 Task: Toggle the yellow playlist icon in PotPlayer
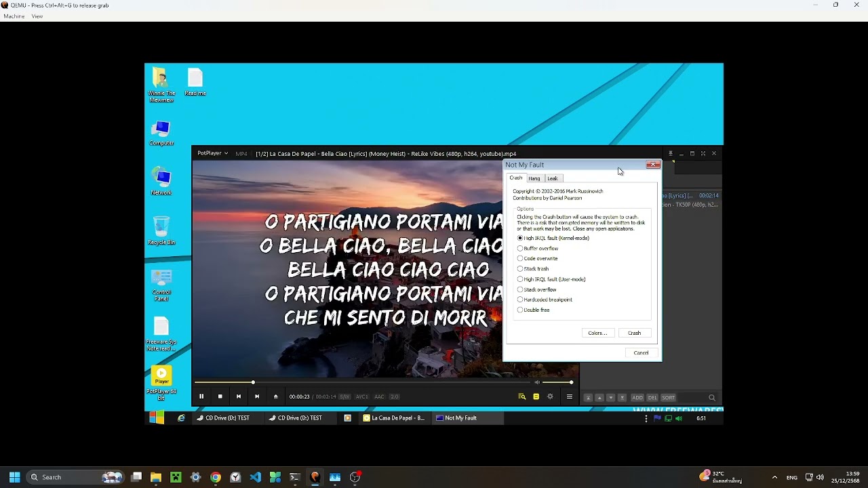[536, 396]
